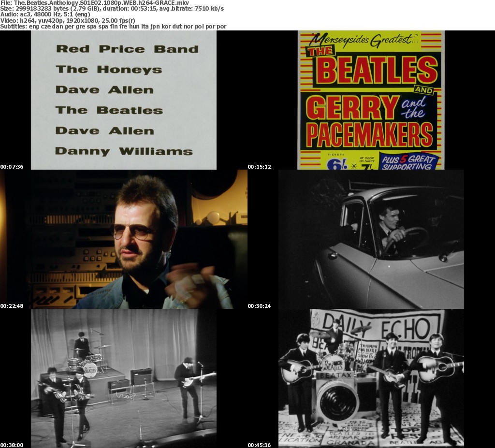Click the Subtitles language list line
495x448 pixels.
click(x=113, y=26)
